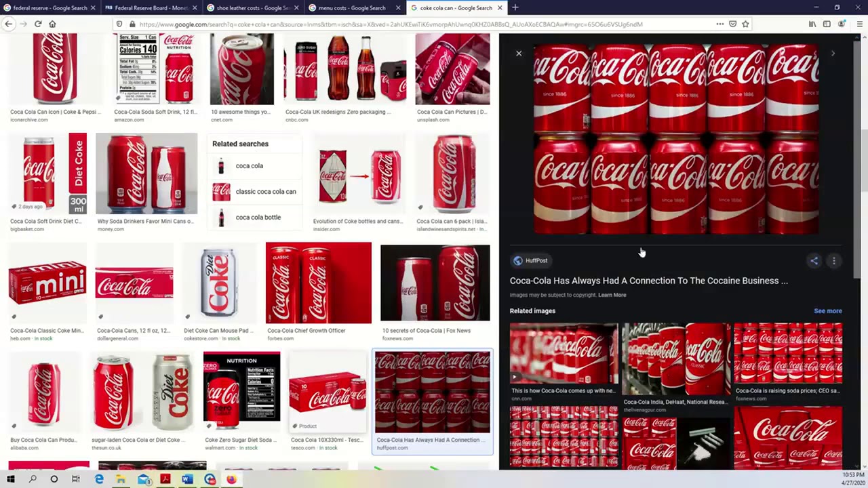Viewport: 868px width, 488px height.
Task: Select related search 'classic coca cola can'
Action: tap(254, 192)
